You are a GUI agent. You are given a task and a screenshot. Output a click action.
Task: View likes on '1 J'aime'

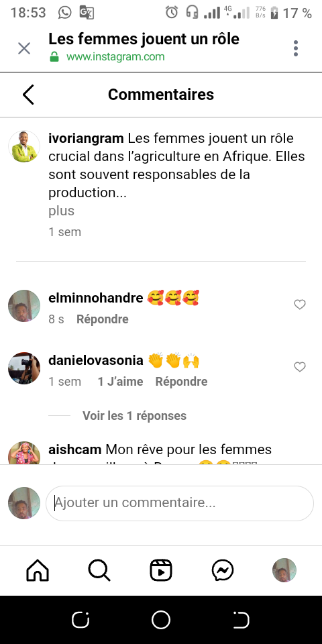(x=120, y=382)
